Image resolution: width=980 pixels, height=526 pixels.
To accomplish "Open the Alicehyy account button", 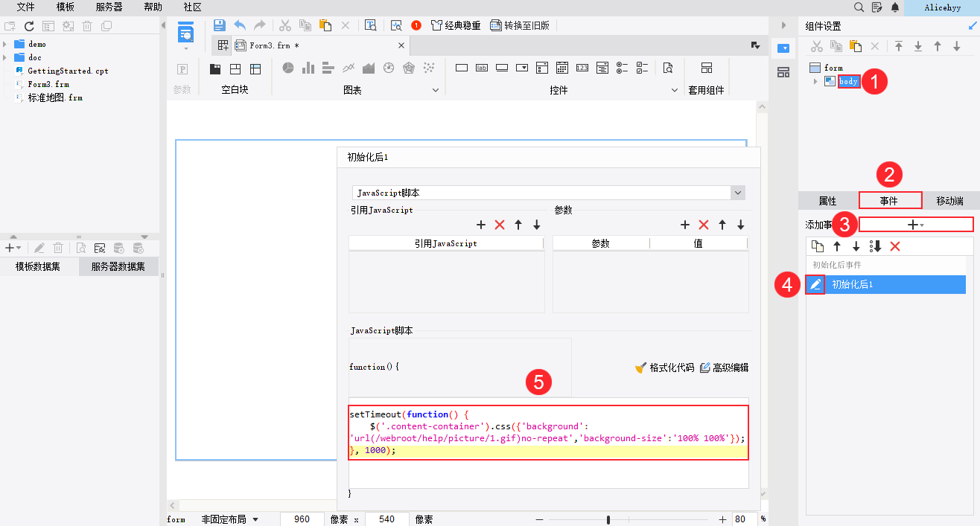I will 942,7.
